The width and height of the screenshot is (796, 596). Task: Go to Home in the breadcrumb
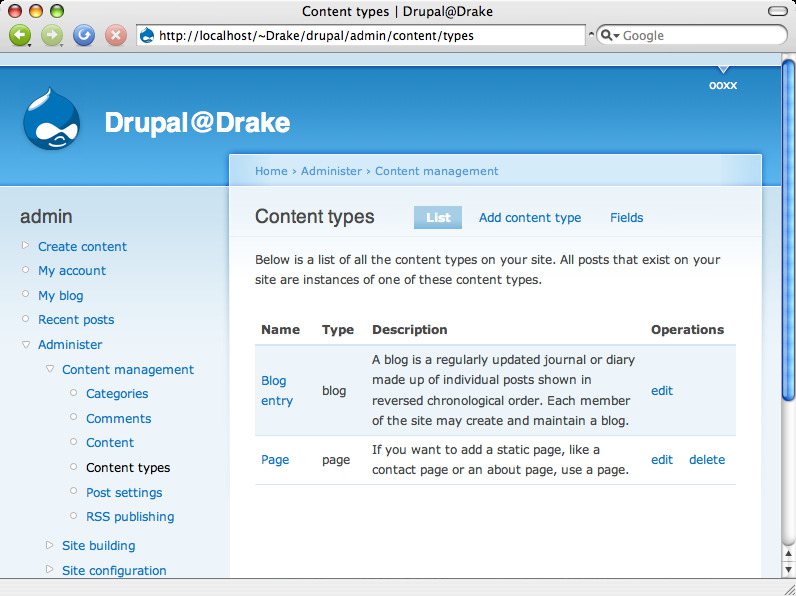pyautogui.click(x=271, y=171)
